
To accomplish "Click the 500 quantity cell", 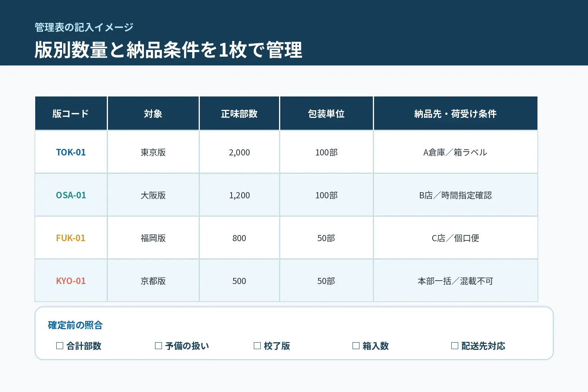I will click(x=239, y=281).
